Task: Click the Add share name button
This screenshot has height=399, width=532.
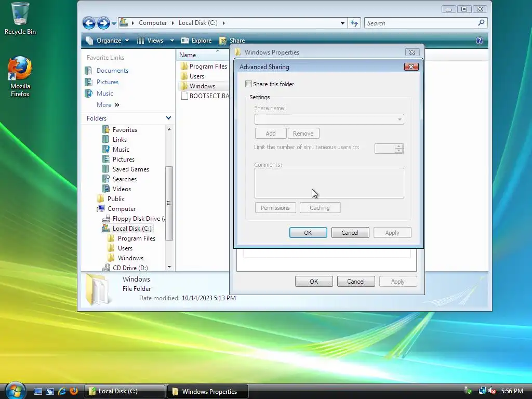Action: (270, 134)
